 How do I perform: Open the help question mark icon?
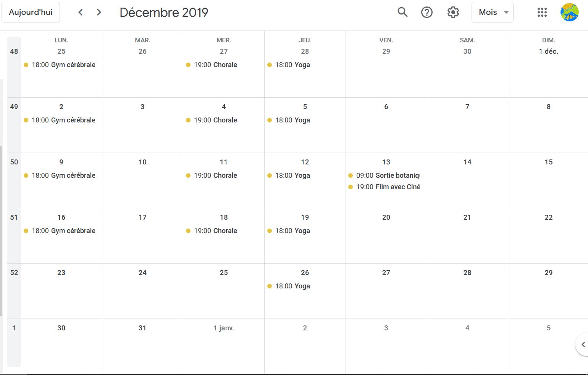(427, 12)
